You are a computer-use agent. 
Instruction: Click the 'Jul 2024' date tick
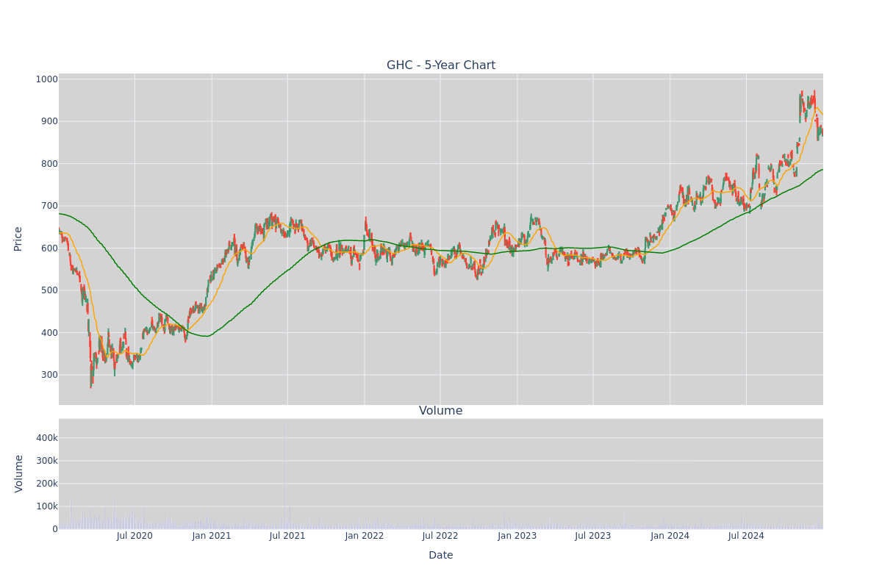[x=746, y=536]
